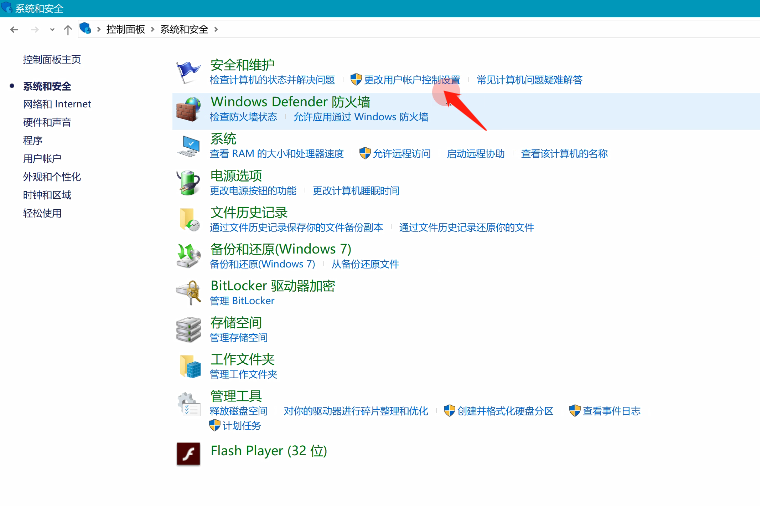Open 备份和还原(Windows 7) large heading

pos(281,249)
